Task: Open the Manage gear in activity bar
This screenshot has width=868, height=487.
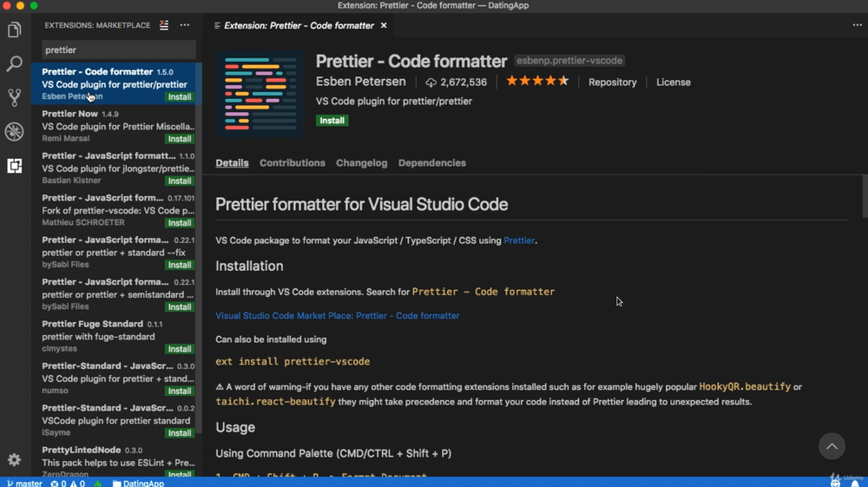Action: click(x=14, y=460)
